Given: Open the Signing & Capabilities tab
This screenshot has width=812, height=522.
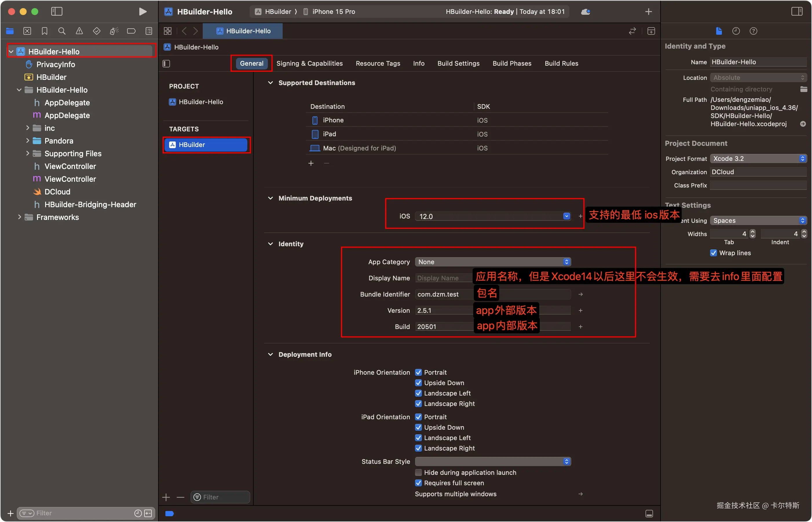Looking at the screenshot, I should 309,63.
